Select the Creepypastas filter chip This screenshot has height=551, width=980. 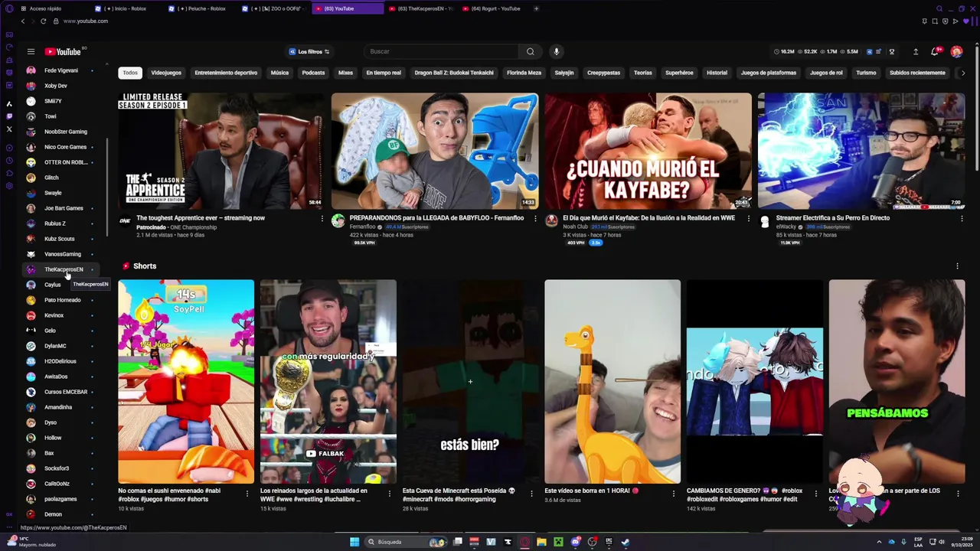point(603,73)
